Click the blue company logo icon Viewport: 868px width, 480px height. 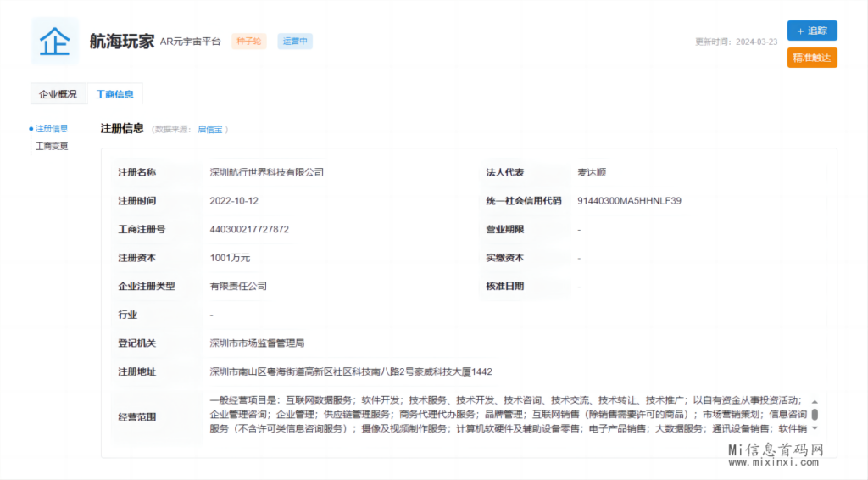coord(55,41)
